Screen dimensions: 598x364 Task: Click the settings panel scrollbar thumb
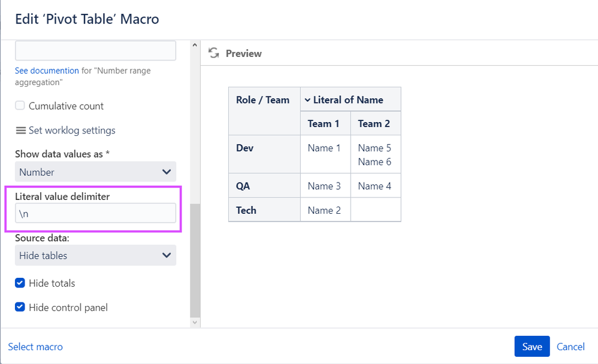(194, 260)
